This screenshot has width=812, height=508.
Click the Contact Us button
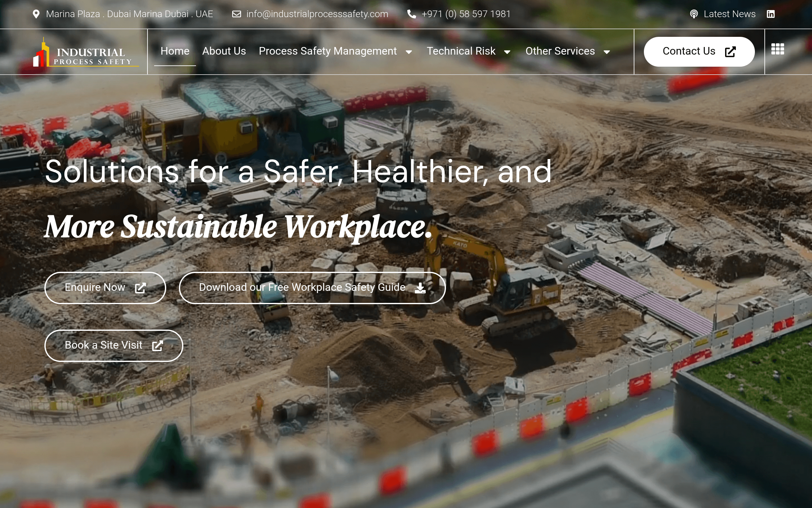click(x=699, y=52)
